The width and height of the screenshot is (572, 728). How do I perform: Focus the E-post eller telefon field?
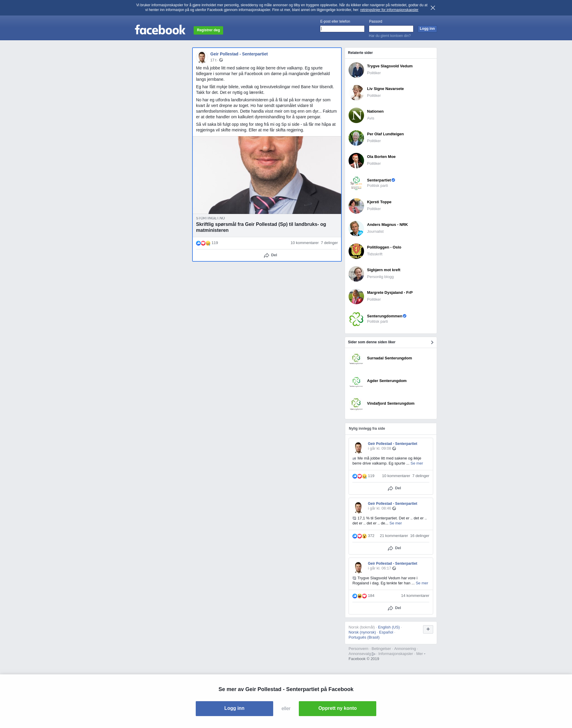coord(342,29)
